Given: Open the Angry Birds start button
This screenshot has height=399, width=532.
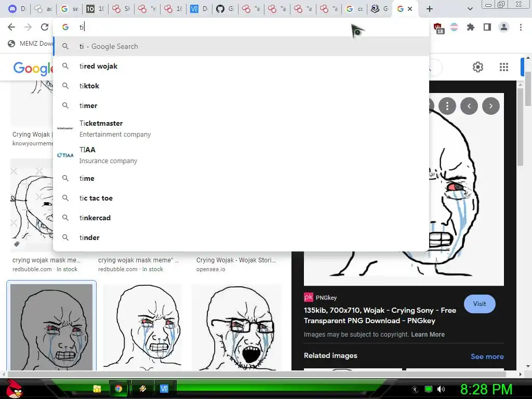Looking at the screenshot, I should click(14, 389).
